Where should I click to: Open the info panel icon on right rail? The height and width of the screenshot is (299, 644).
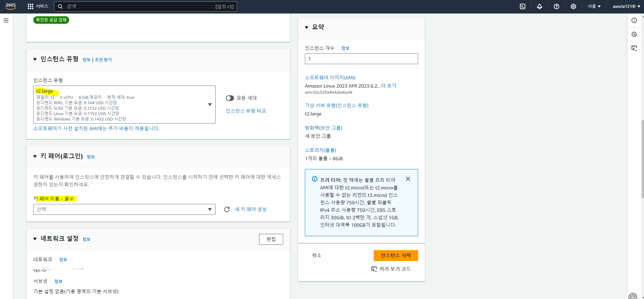point(634,20)
